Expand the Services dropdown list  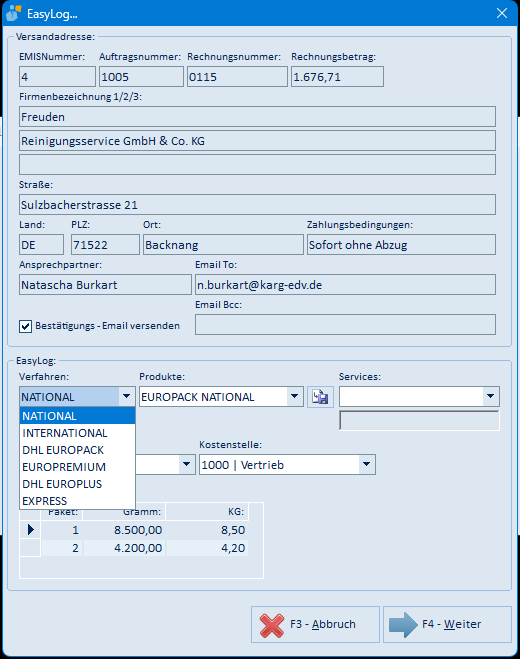coord(490,396)
